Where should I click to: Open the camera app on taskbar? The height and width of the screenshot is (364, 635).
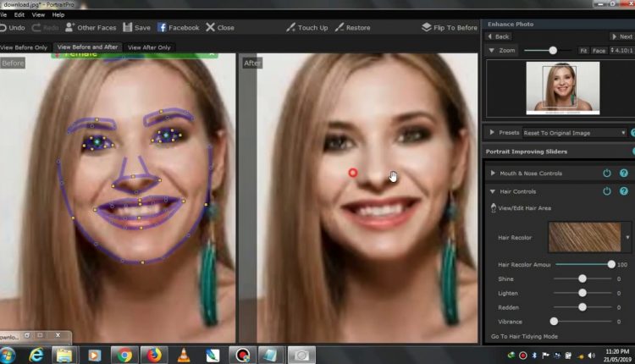click(301, 356)
